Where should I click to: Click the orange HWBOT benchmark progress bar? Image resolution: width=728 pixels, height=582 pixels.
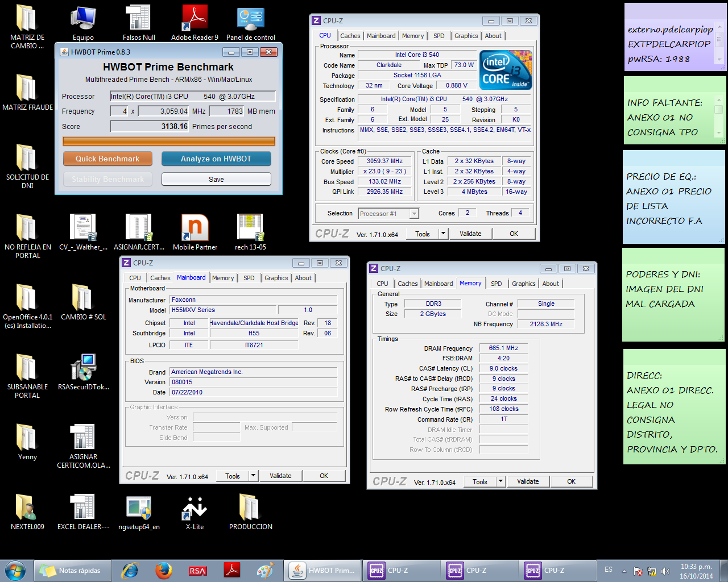point(169,141)
